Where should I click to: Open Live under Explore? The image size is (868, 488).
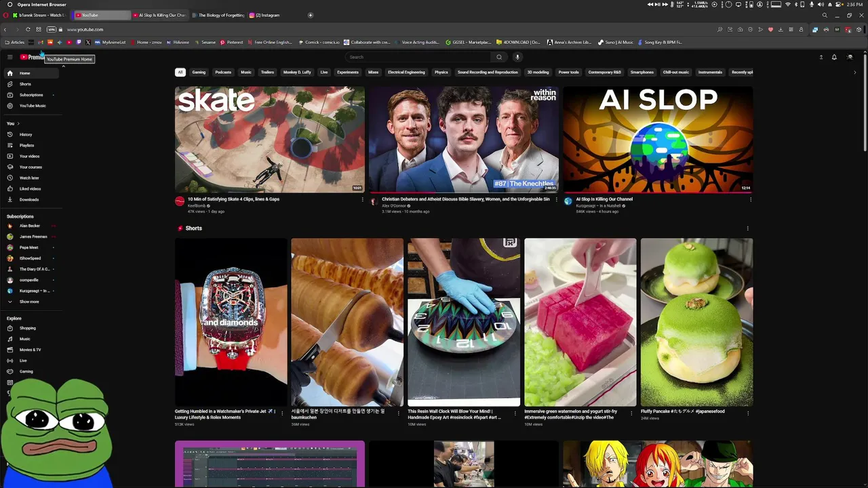click(31, 361)
